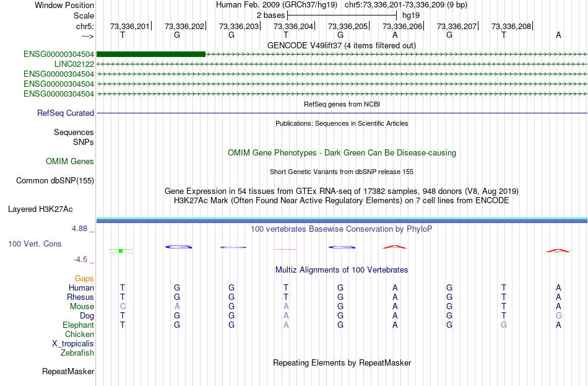This screenshot has height=386, width=588.
Task: Click the Zebrafish species row label
Action: coord(77,353)
